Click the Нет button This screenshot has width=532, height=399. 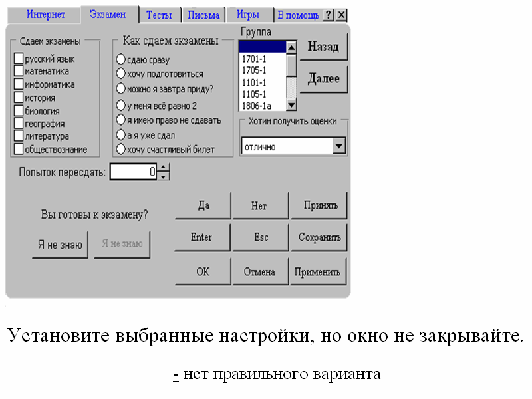[261, 205]
